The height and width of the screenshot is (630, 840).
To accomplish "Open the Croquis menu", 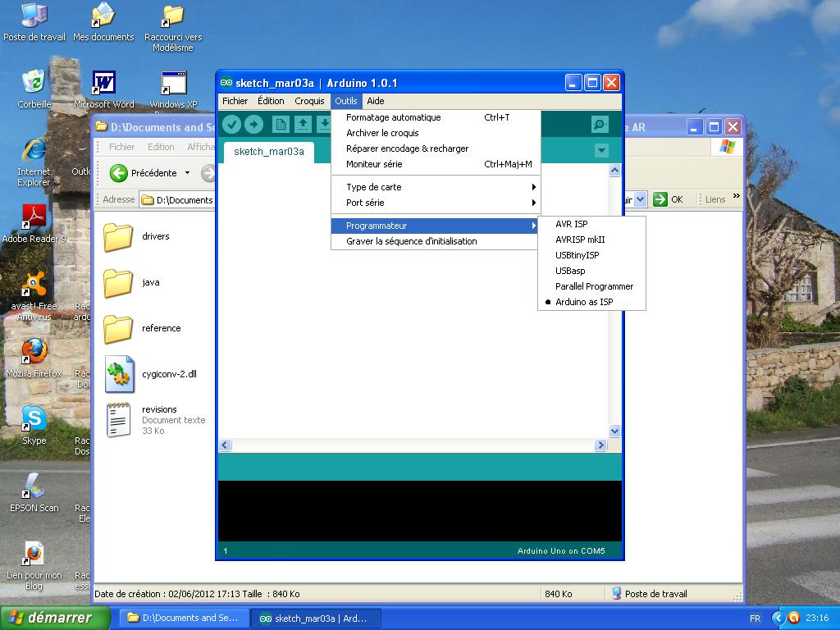I will 309,101.
